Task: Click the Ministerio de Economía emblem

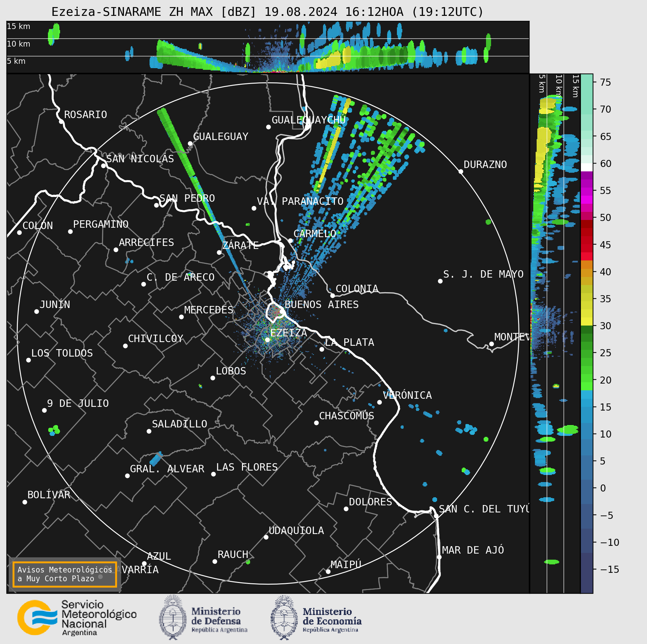Action: [284, 617]
